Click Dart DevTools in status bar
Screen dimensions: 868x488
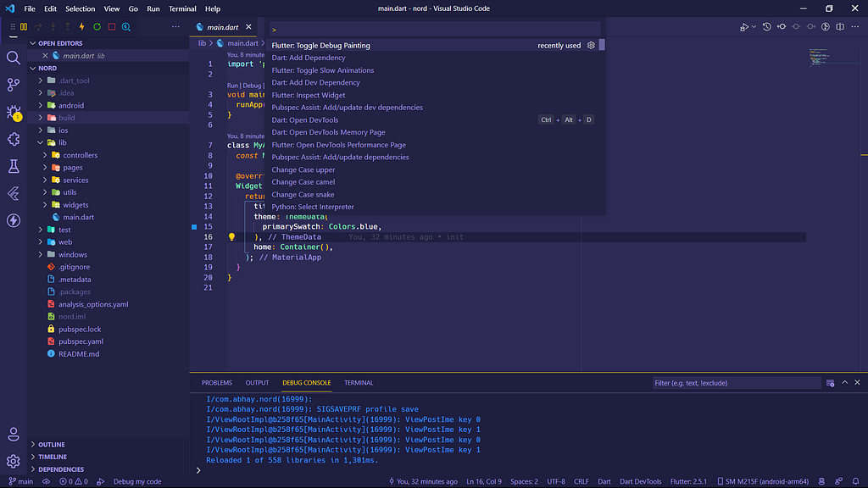641,481
